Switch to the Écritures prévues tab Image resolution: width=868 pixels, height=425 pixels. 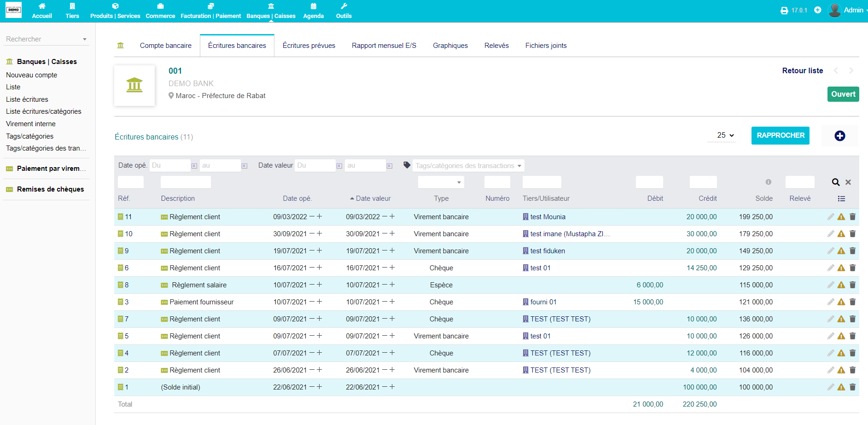pyautogui.click(x=309, y=46)
